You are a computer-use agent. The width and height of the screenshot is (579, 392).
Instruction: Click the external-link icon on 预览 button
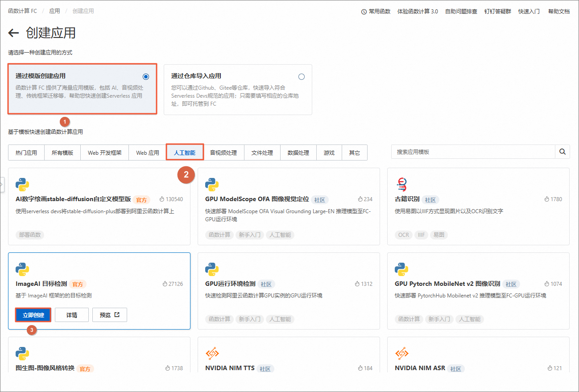pos(117,315)
